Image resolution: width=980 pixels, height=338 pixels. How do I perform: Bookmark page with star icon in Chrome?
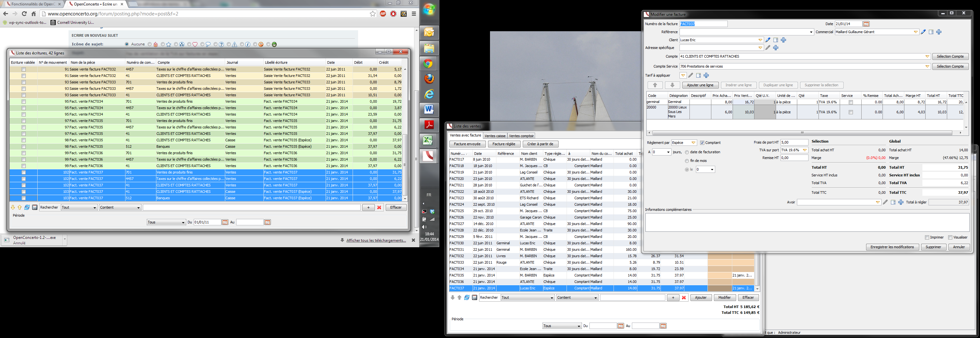pos(373,14)
